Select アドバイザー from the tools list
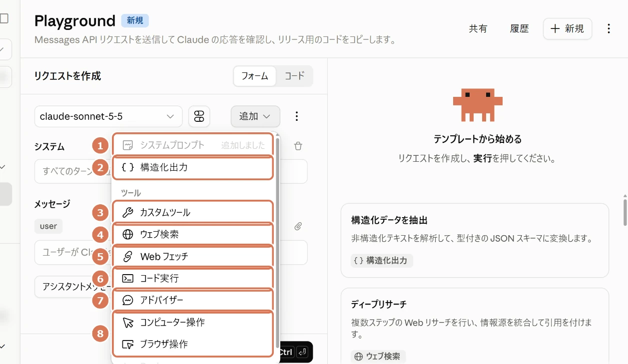The image size is (628, 364). 193,300
